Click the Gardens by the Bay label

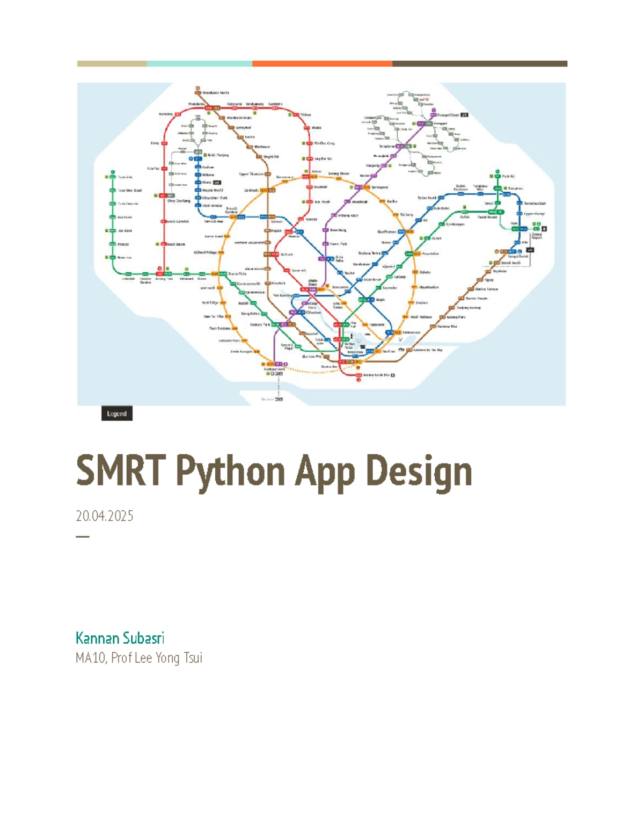pyautogui.click(x=428, y=350)
